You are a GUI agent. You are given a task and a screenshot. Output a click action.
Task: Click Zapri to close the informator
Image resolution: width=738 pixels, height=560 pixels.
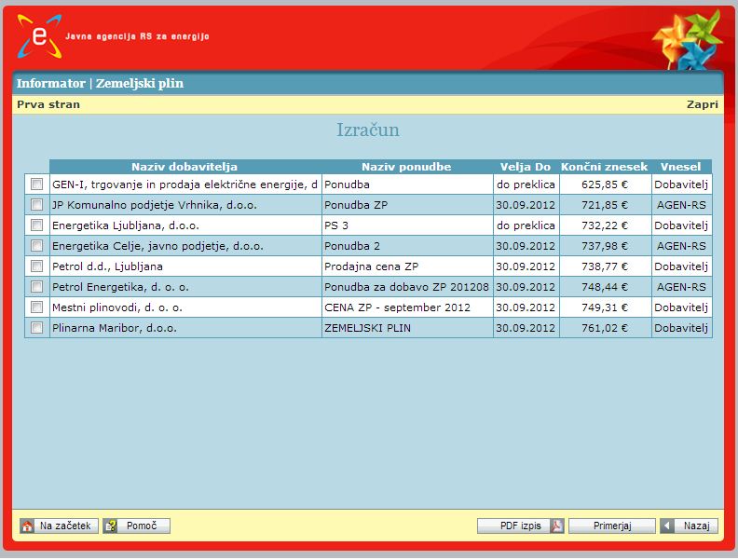(703, 104)
